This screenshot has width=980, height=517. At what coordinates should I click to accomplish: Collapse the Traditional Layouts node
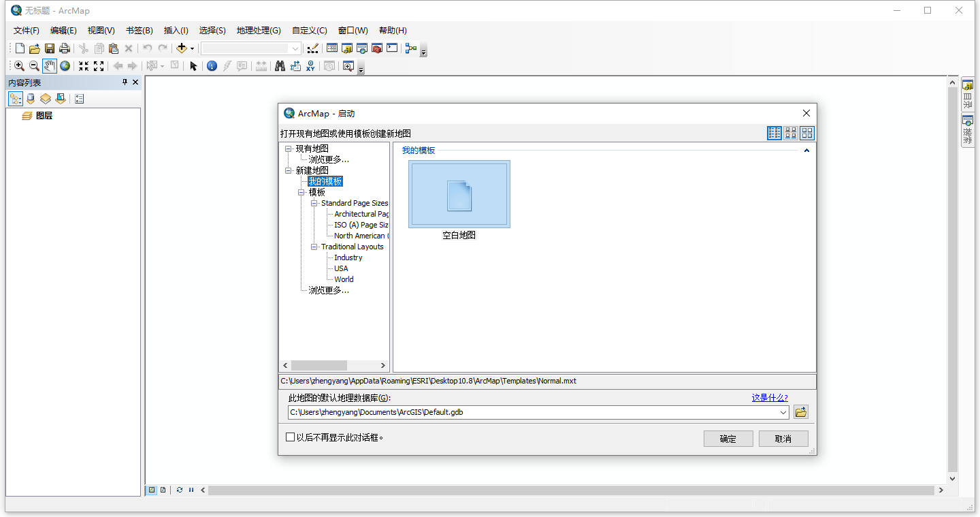click(x=314, y=247)
